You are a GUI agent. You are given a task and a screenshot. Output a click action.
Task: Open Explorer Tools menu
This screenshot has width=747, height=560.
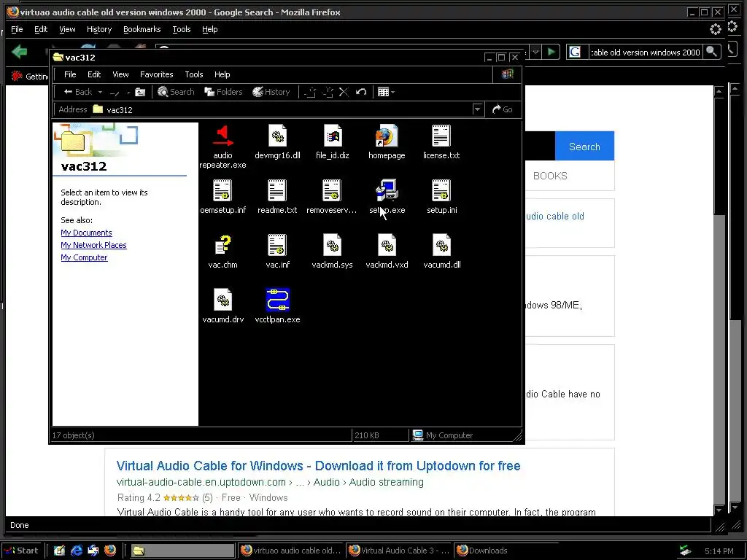194,74
